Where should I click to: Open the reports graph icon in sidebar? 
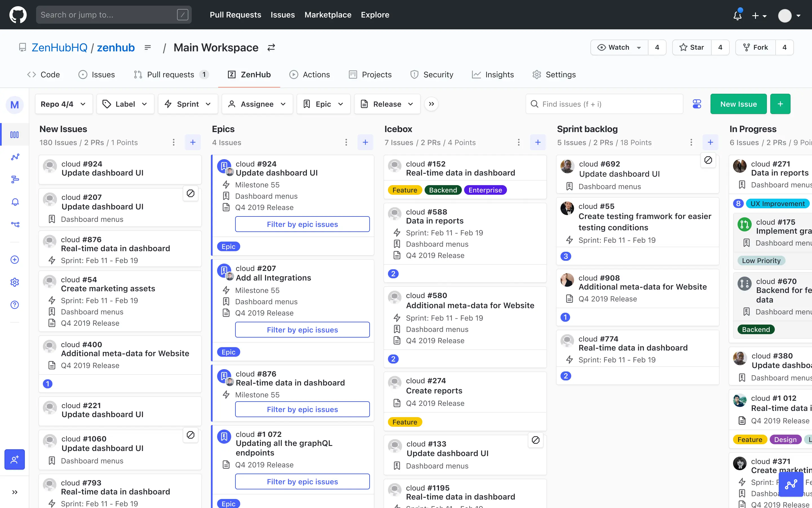(x=15, y=157)
